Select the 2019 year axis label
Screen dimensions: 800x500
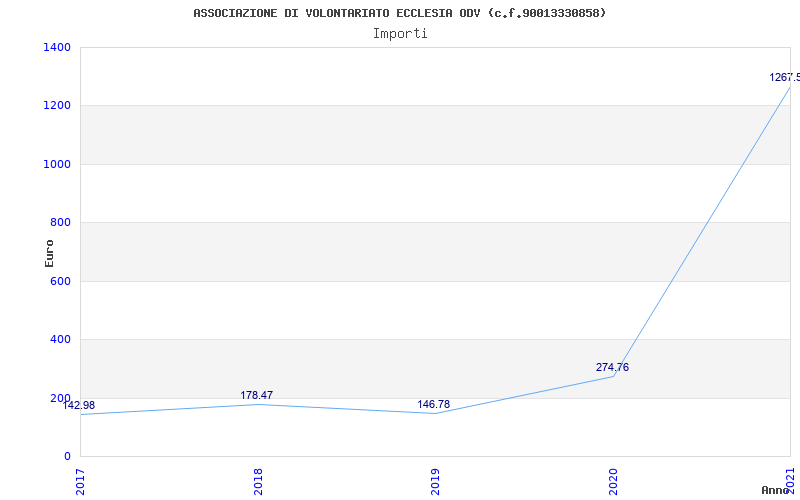coord(435,482)
